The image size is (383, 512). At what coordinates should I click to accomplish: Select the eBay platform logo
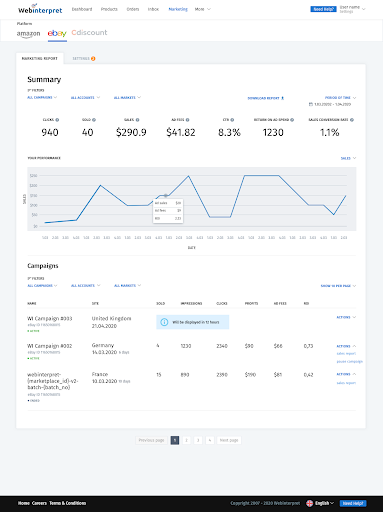(x=57, y=33)
